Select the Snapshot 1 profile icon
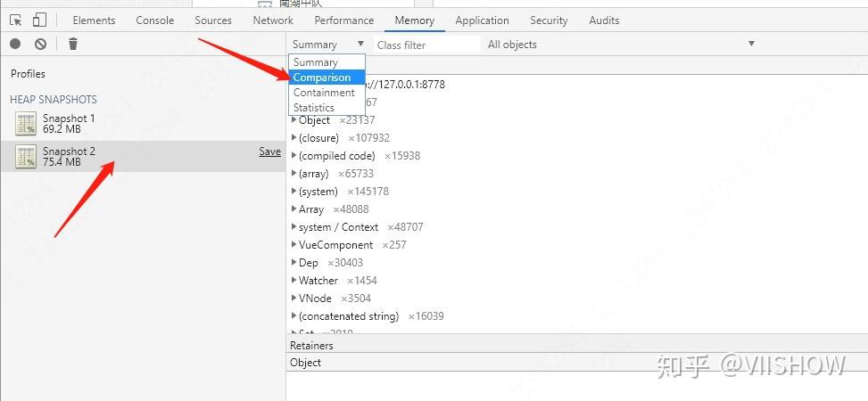Screen dimensions: 868x401 (x=26, y=124)
